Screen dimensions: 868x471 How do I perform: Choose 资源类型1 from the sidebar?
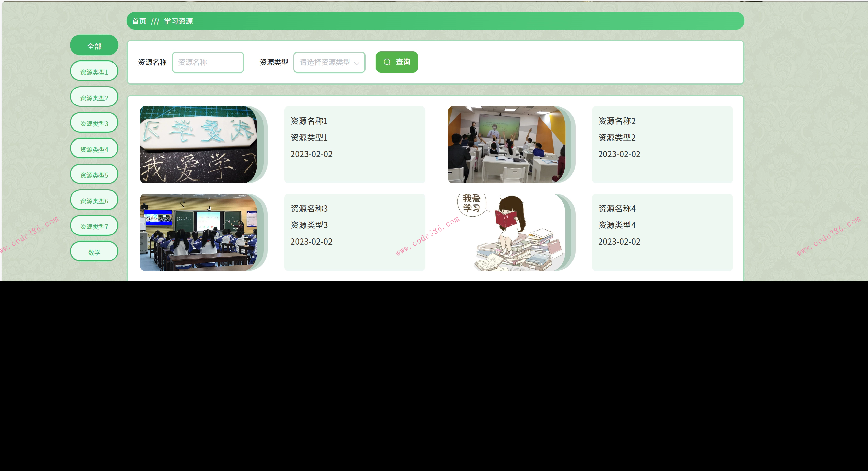94,71
